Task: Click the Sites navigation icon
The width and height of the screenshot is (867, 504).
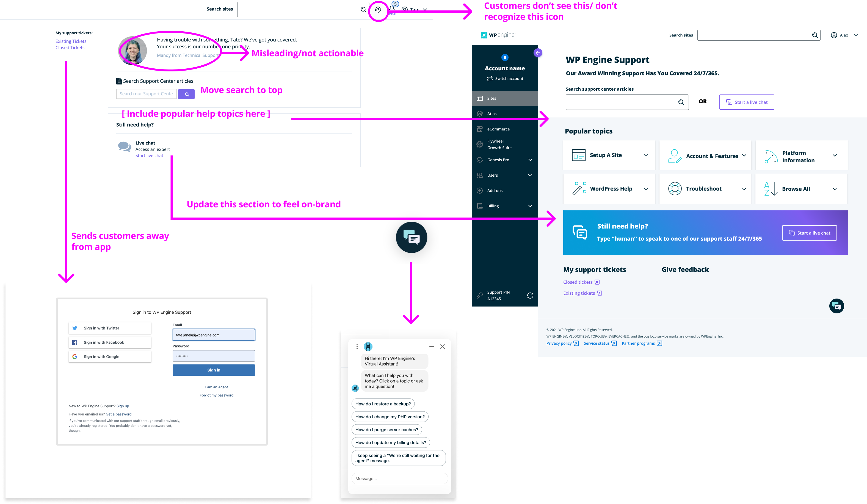Action: pos(480,98)
